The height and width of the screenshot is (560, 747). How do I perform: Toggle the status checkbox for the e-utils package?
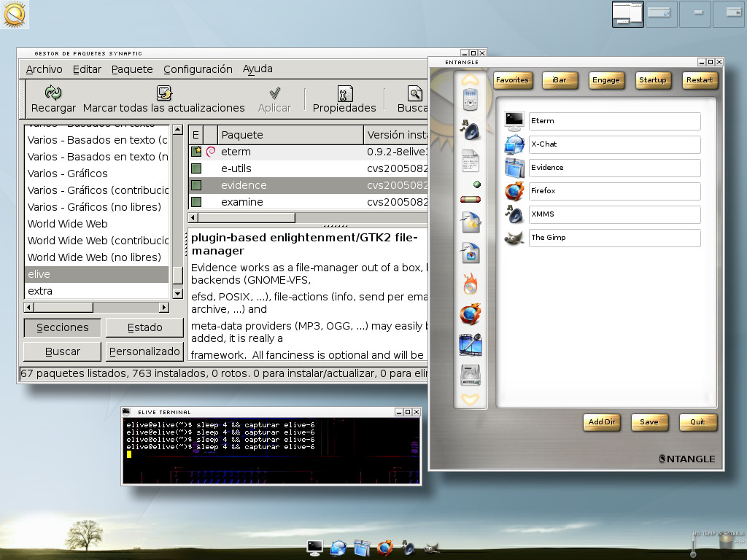(196, 168)
